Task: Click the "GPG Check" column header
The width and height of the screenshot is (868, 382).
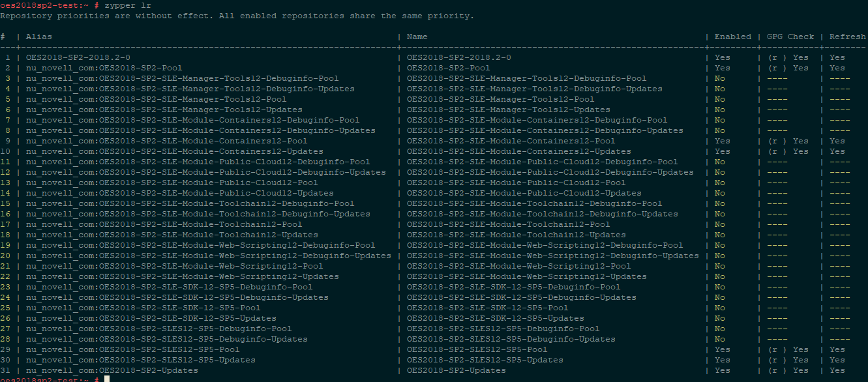Action: (x=790, y=37)
